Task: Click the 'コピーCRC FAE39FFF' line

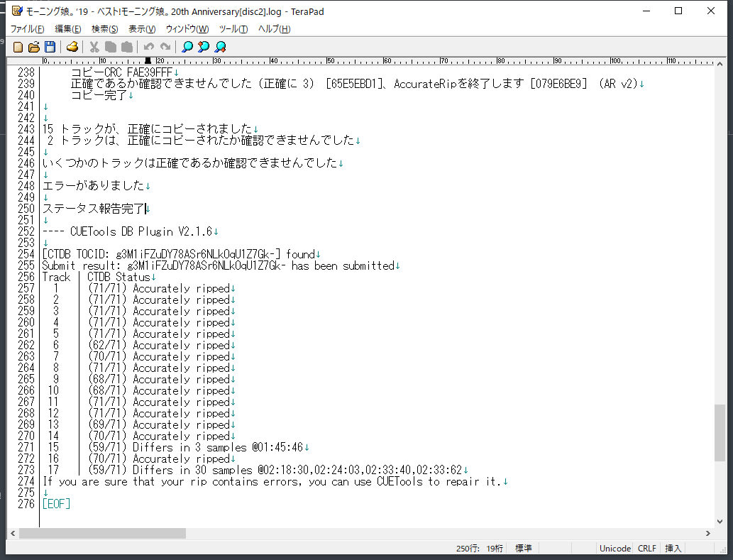Action: click(125, 72)
